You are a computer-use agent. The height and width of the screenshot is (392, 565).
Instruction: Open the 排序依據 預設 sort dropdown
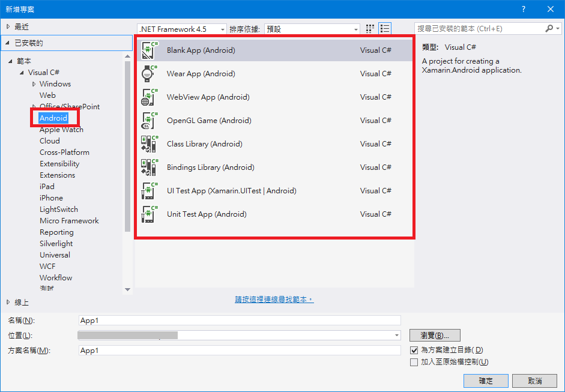click(x=312, y=29)
